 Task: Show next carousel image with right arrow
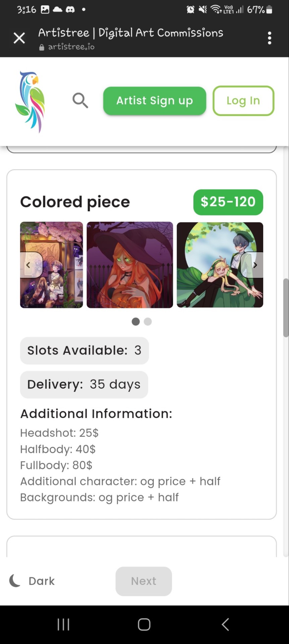pyautogui.click(x=255, y=265)
